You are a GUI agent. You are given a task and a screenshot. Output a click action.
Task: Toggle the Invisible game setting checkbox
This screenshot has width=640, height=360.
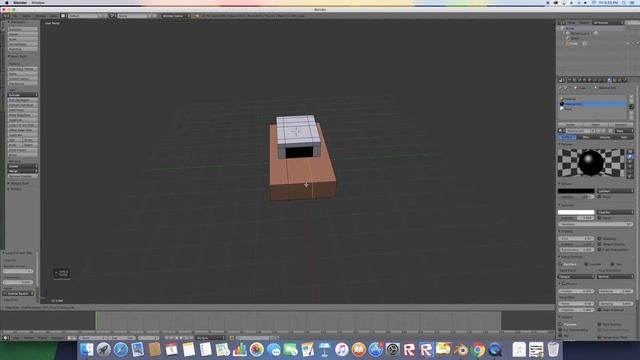(586, 264)
